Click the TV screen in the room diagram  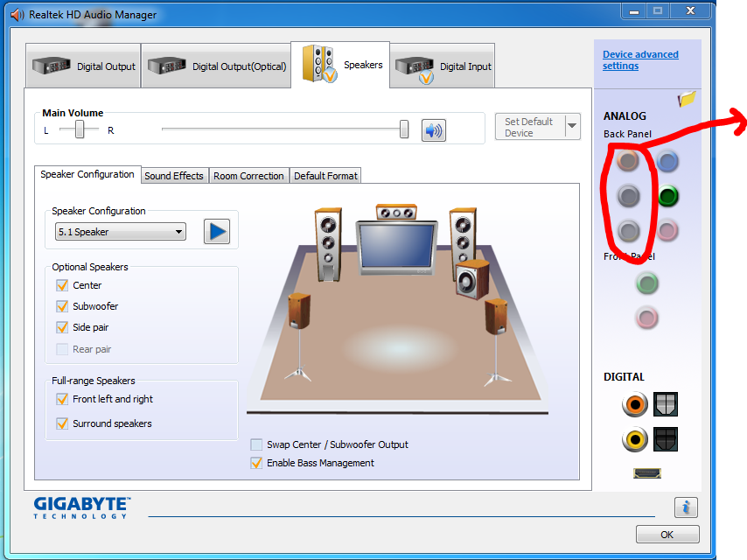pos(397,246)
